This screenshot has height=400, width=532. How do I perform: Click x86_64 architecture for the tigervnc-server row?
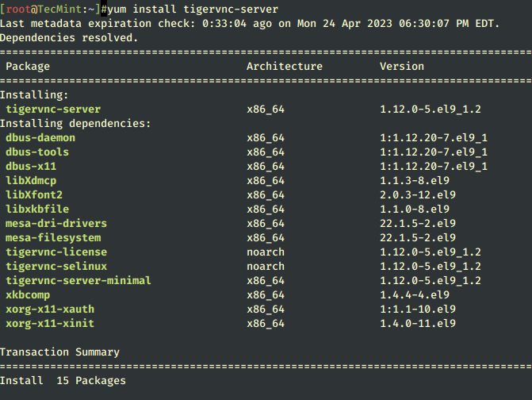[x=266, y=110]
